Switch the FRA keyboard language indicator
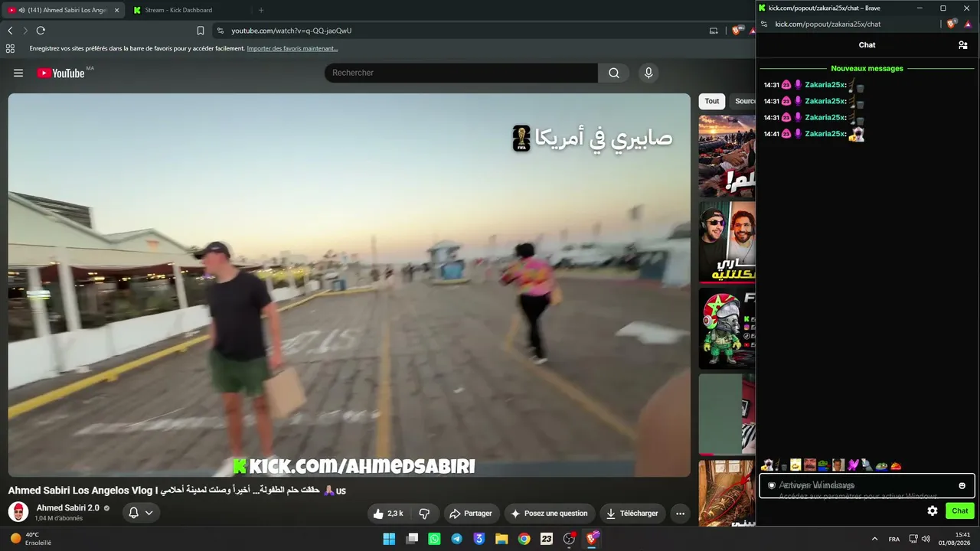This screenshot has height=551, width=980. 894,540
